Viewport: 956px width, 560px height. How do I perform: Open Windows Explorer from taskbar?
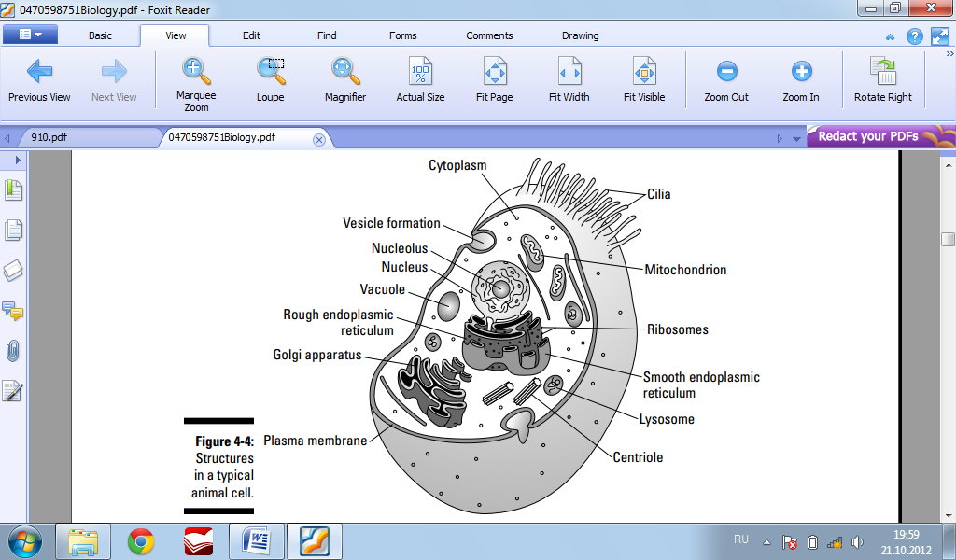(x=83, y=541)
